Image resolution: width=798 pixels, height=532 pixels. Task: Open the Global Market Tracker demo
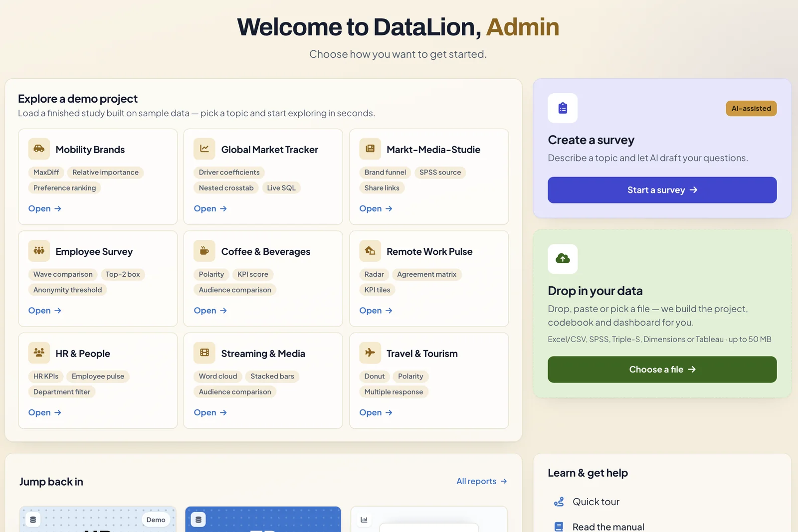(210, 208)
